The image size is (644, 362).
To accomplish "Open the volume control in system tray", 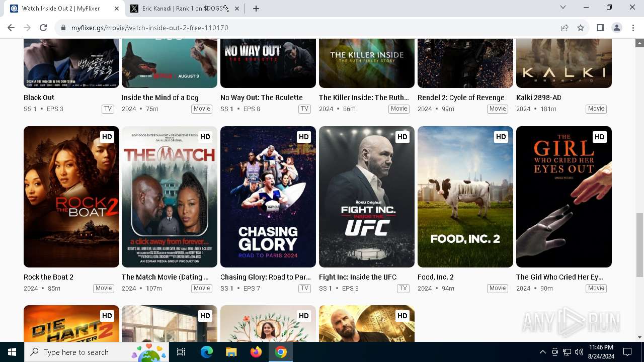I will [579, 352].
